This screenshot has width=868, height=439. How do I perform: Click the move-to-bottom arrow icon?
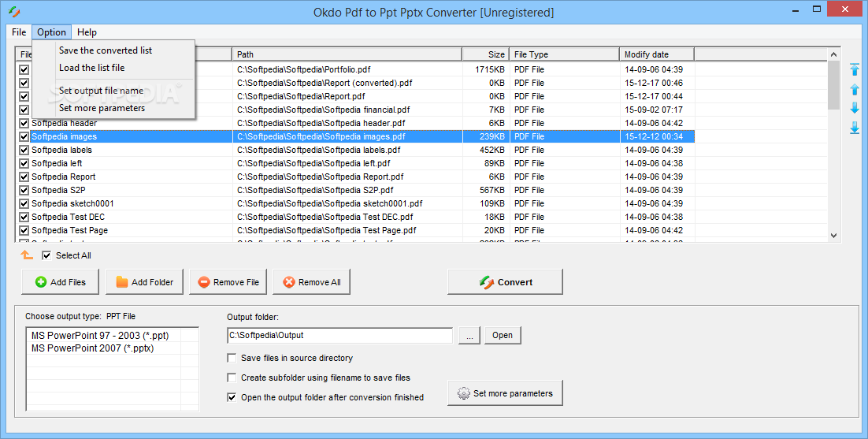(x=855, y=128)
